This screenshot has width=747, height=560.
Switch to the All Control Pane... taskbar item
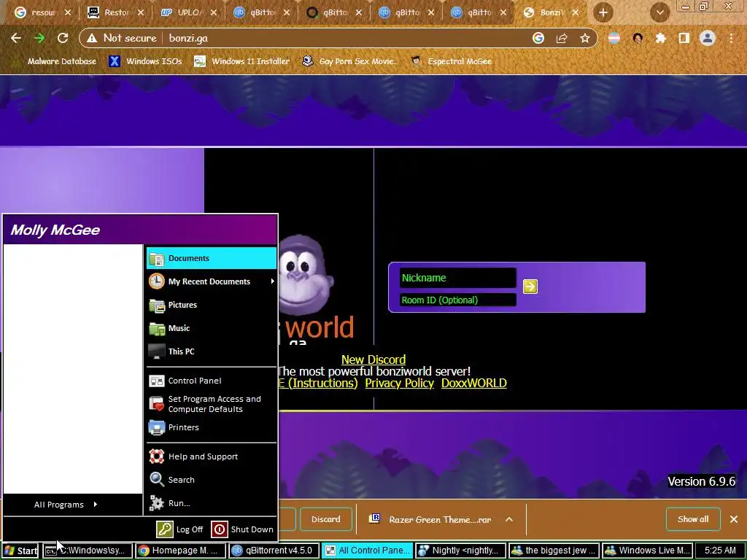(366, 551)
